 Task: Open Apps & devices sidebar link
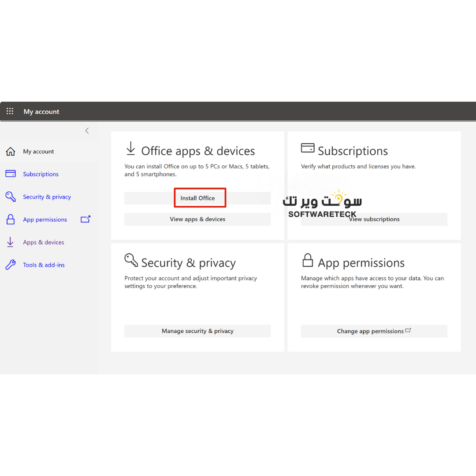coord(43,242)
